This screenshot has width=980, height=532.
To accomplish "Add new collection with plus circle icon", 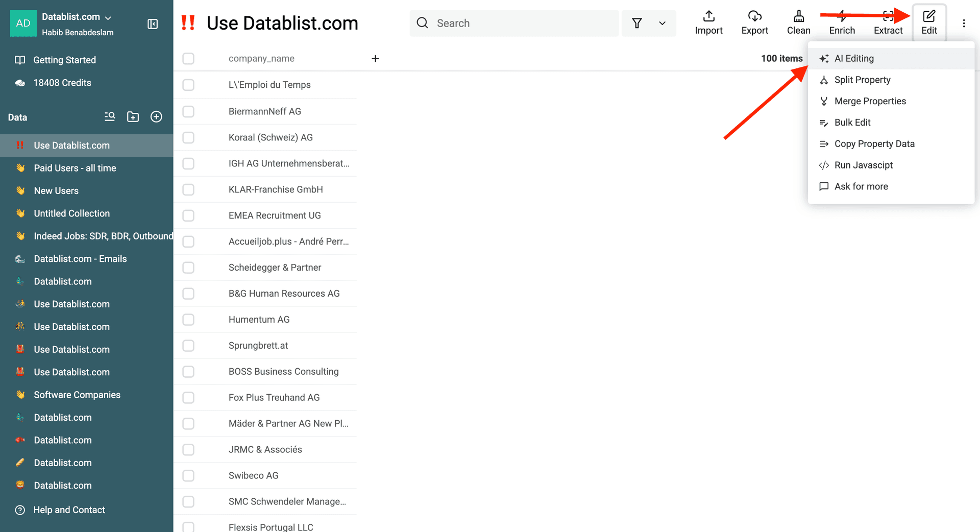I will 156,117.
